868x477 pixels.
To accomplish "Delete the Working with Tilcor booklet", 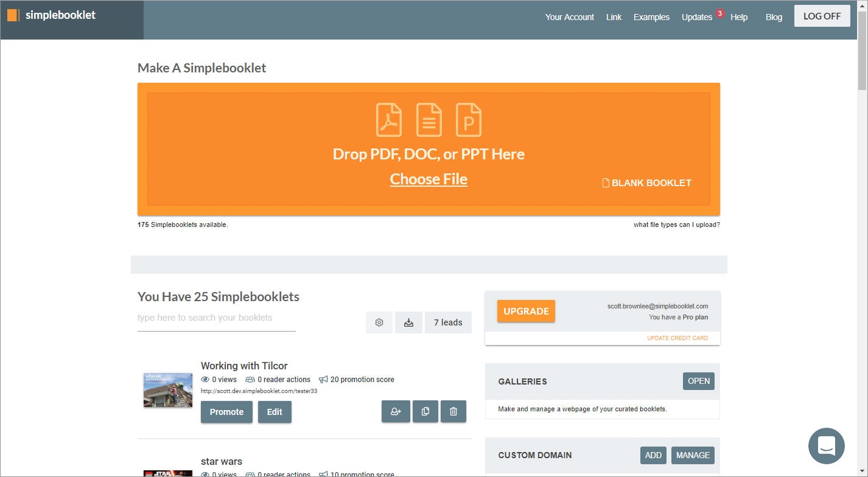I will coord(453,412).
